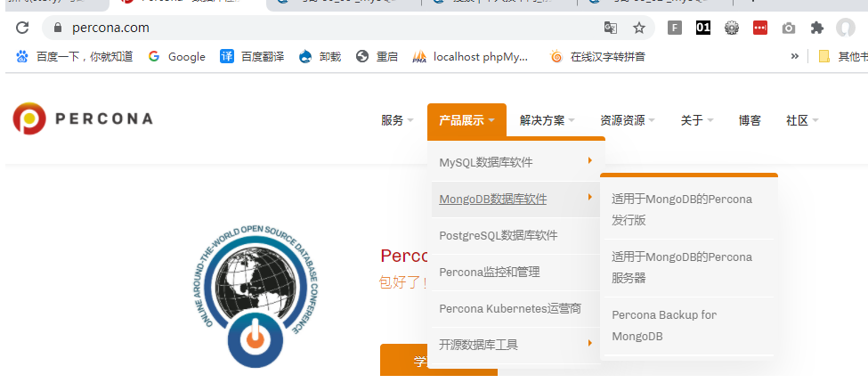The height and width of the screenshot is (383, 868).
Task: Expand the 社区 navigation menu
Action: (802, 120)
